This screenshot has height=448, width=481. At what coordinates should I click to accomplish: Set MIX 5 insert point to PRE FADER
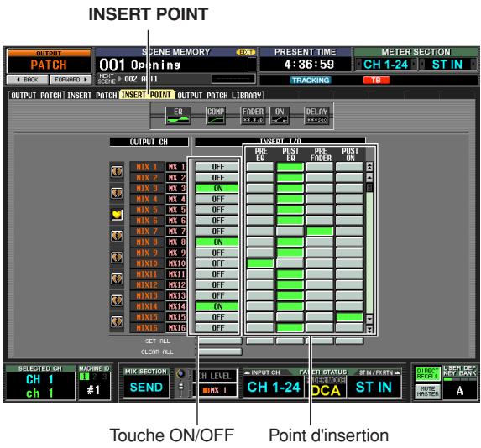click(x=319, y=210)
